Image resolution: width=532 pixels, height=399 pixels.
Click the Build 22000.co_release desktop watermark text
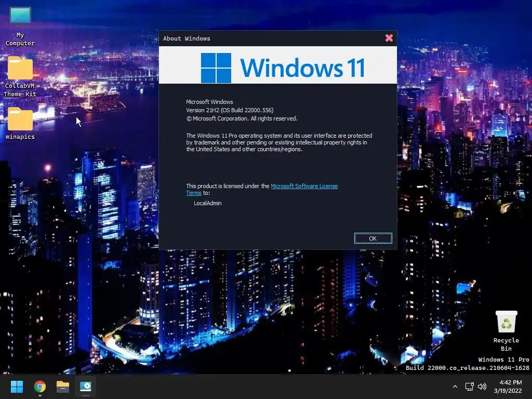point(467,368)
